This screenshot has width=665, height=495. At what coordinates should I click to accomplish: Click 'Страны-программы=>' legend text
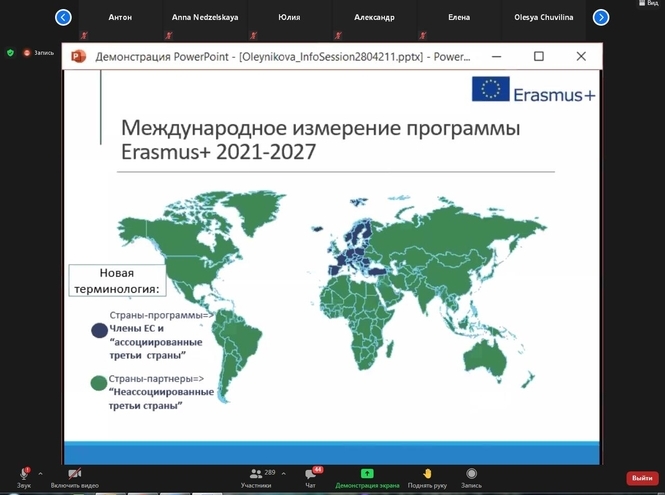coord(162,315)
